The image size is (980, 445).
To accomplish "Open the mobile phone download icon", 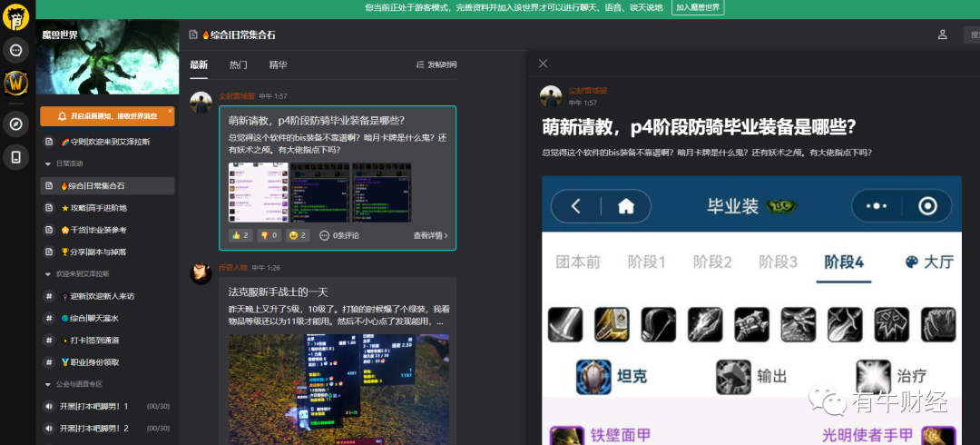I will [x=15, y=157].
